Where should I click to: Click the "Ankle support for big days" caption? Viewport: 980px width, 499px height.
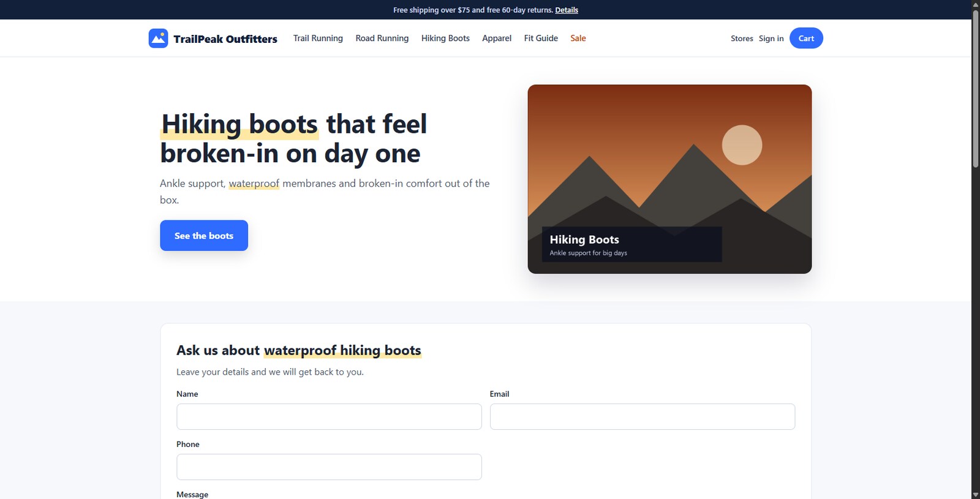click(x=588, y=253)
